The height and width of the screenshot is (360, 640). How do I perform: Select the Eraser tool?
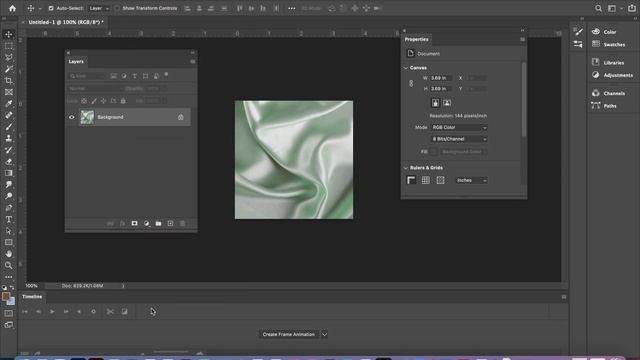[9, 162]
